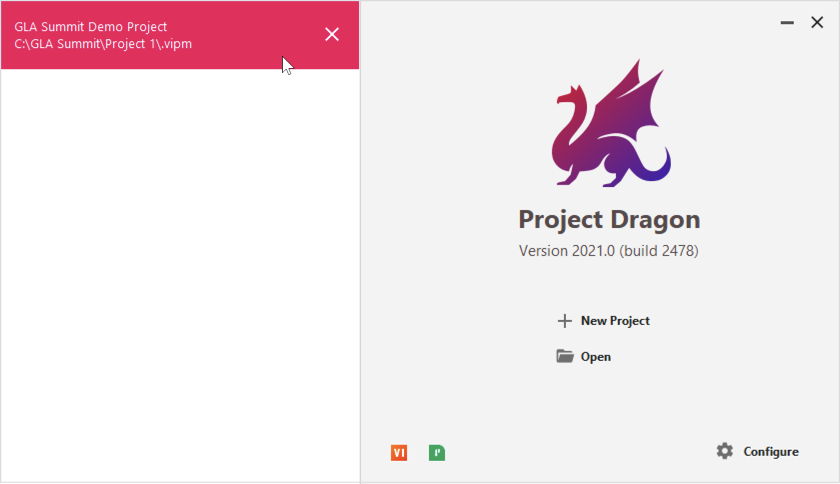Minimize the Project Dragon window
The height and width of the screenshot is (484, 840).
click(x=787, y=23)
